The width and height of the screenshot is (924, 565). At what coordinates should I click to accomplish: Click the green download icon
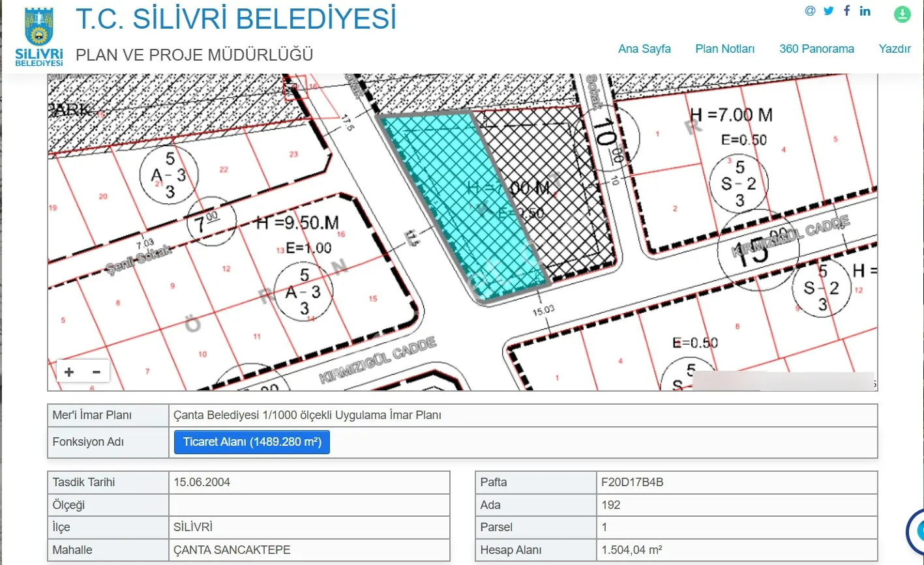902,14
